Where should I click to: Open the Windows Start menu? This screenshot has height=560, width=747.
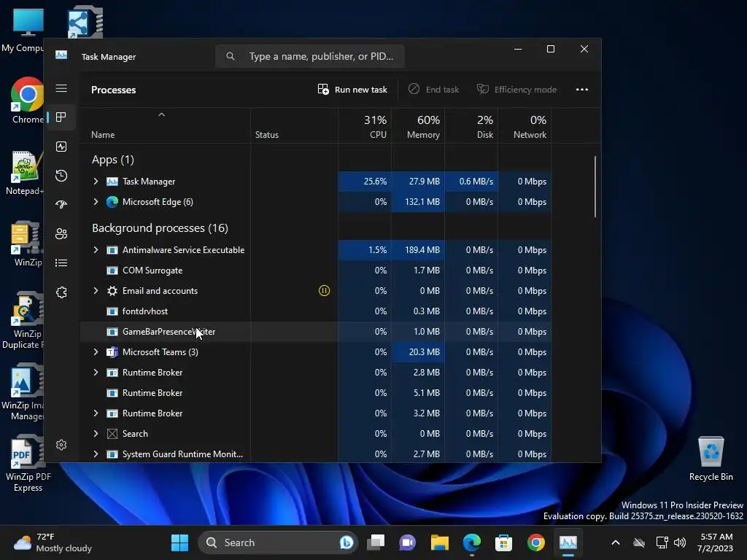179,542
